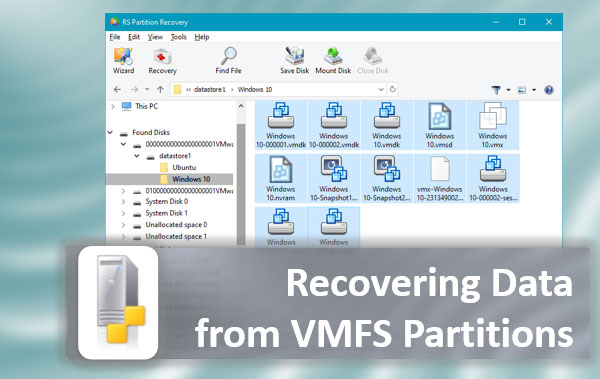Expand the Unallocated space 1 node

click(123, 237)
